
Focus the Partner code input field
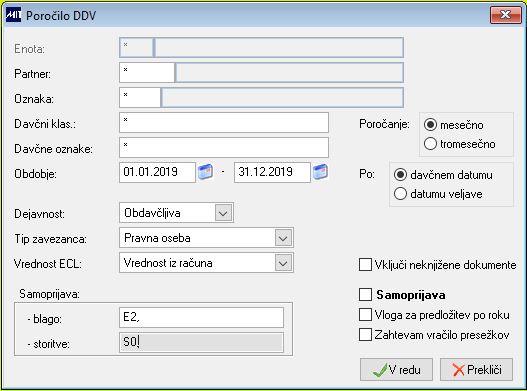[147, 72]
